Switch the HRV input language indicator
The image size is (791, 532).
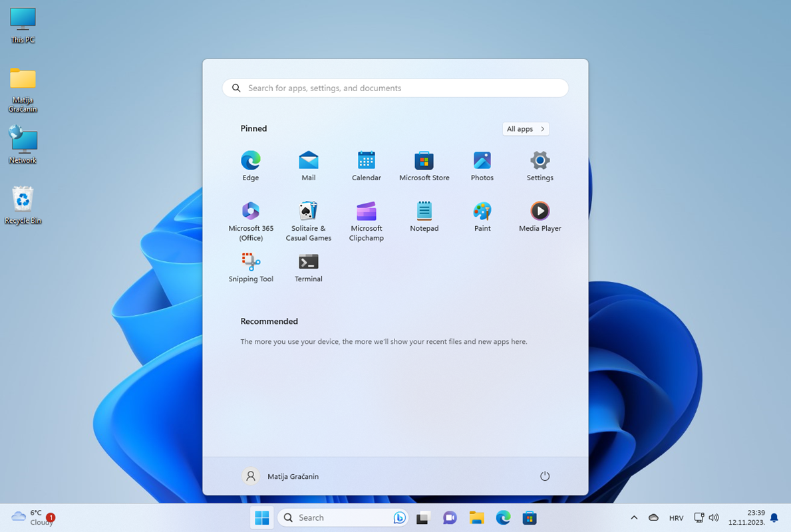tap(676, 518)
